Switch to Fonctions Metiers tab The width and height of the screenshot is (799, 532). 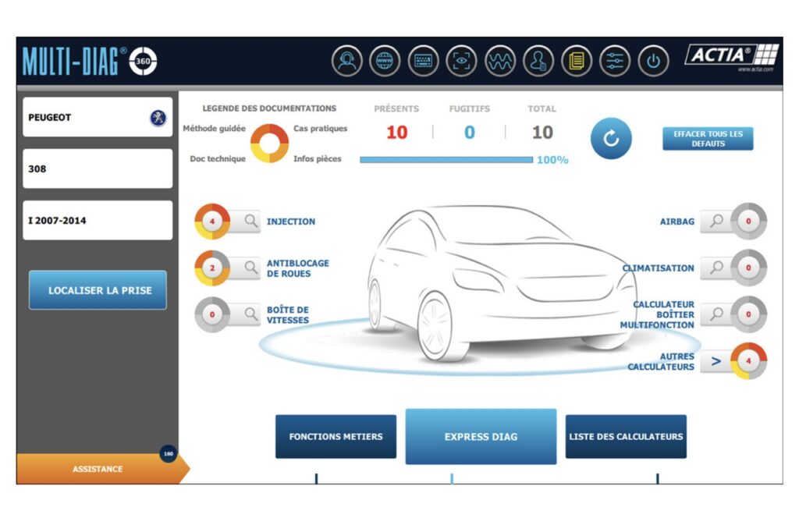click(x=336, y=437)
